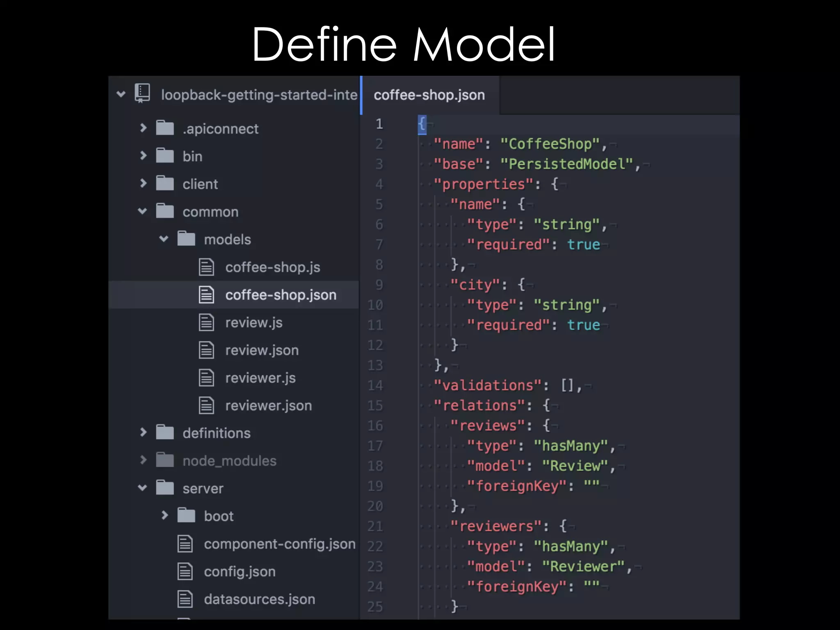840x630 pixels.
Task: Click the component-config.json file icon
Action: point(185,544)
